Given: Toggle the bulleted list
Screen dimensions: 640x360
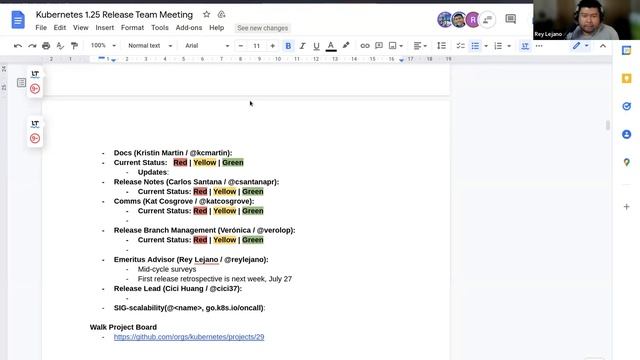Looking at the screenshot, I should (x=475, y=46).
